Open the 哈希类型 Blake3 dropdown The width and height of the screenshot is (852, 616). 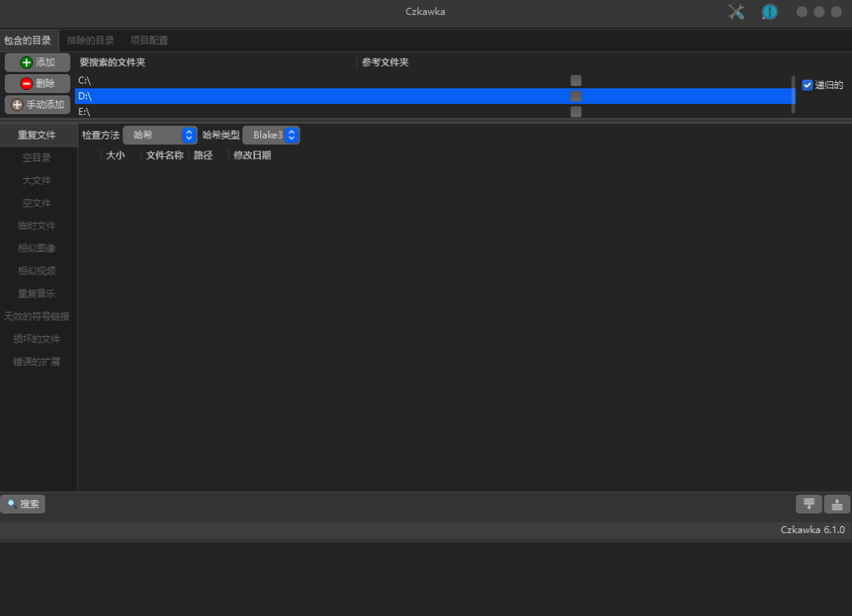pyautogui.click(x=271, y=135)
